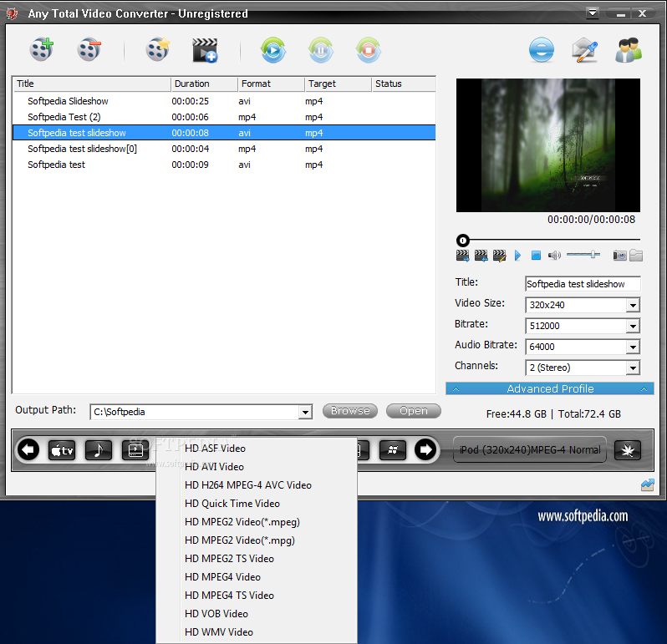
Task: Open the two-users icon in toolbar
Action: (x=629, y=50)
